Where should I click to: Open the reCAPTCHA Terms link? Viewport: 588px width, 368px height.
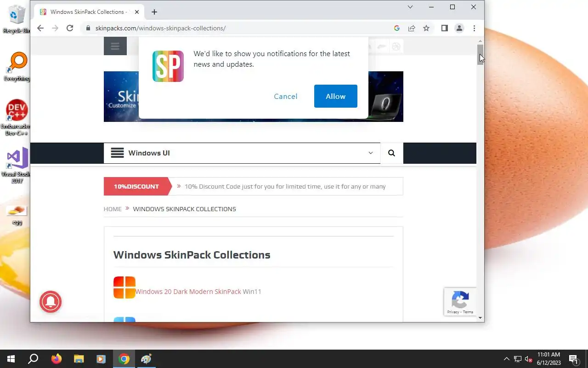(468, 312)
